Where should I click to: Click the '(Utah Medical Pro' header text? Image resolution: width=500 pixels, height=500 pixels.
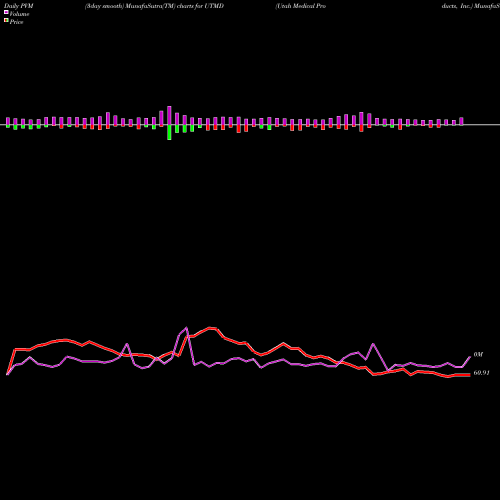pos(300,6)
